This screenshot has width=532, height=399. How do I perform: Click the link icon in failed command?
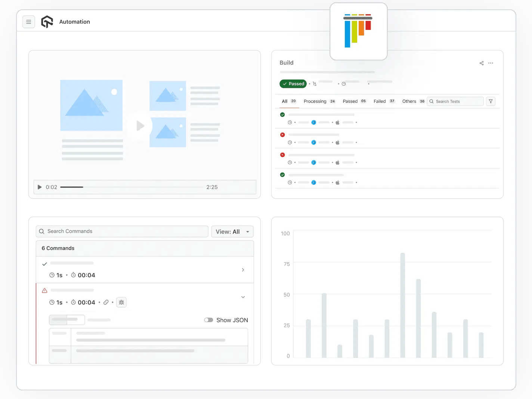pyautogui.click(x=106, y=302)
